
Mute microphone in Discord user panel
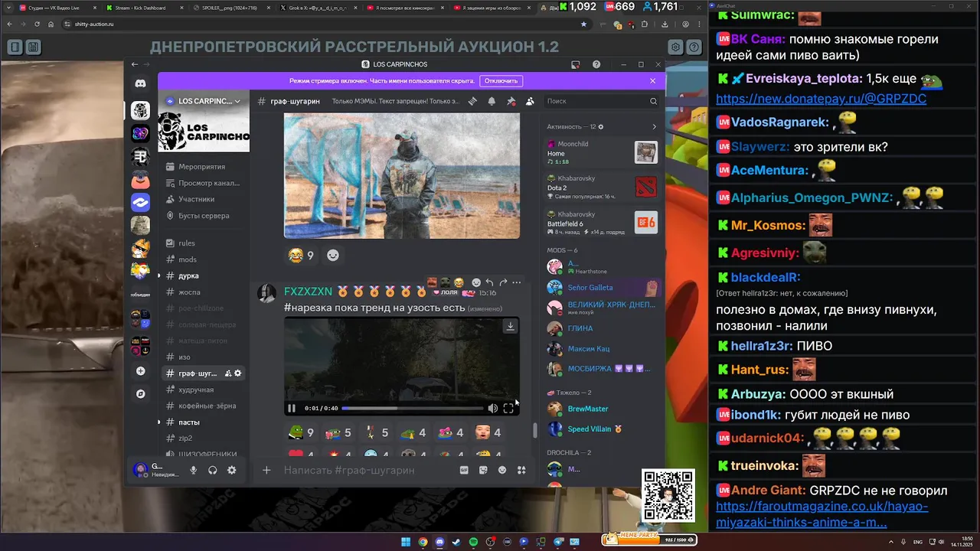194,470
